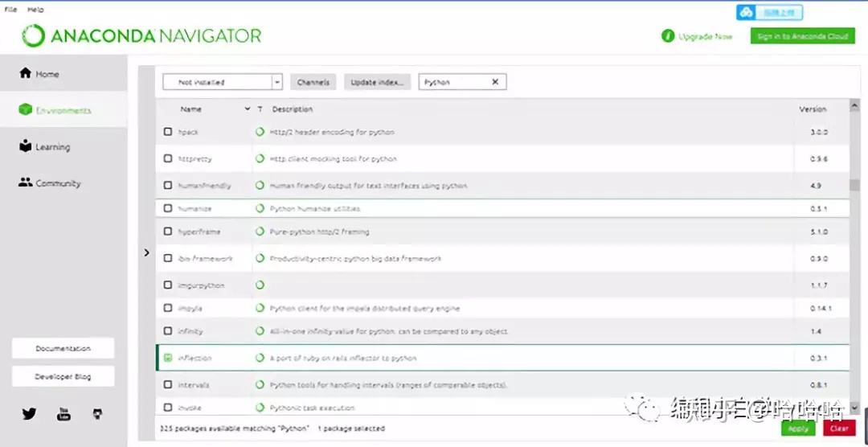868x447 pixels.
Task: Check the humanize package checkbox
Action: (x=168, y=209)
